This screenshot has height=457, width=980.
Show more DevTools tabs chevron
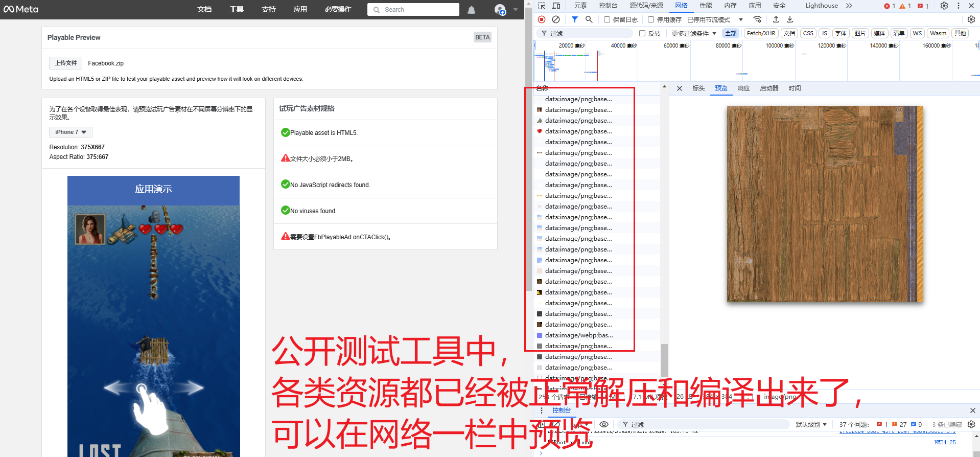[x=849, y=6]
